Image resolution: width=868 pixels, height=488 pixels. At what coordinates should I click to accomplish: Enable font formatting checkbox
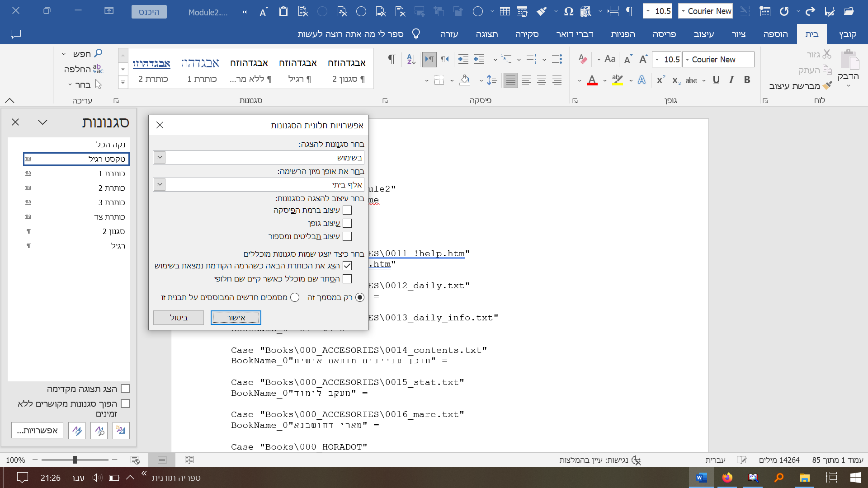(x=347, y=223)
